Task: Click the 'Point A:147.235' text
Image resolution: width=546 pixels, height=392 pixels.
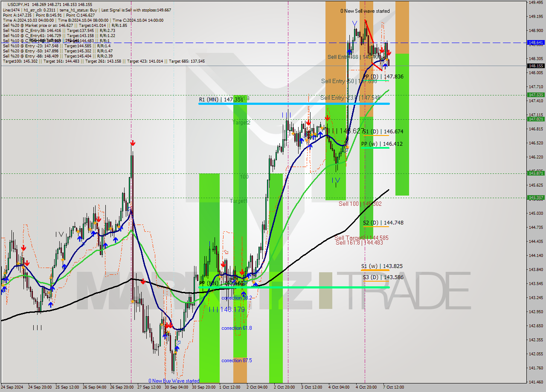Action: 17,15
